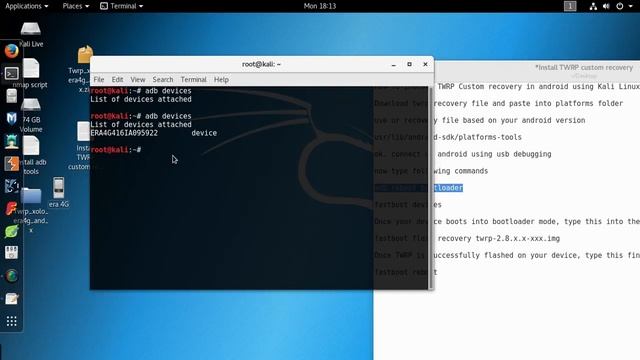
Task: Click 'Install TWRP custom recovery' editor title
Action: (x=584, y=67)
